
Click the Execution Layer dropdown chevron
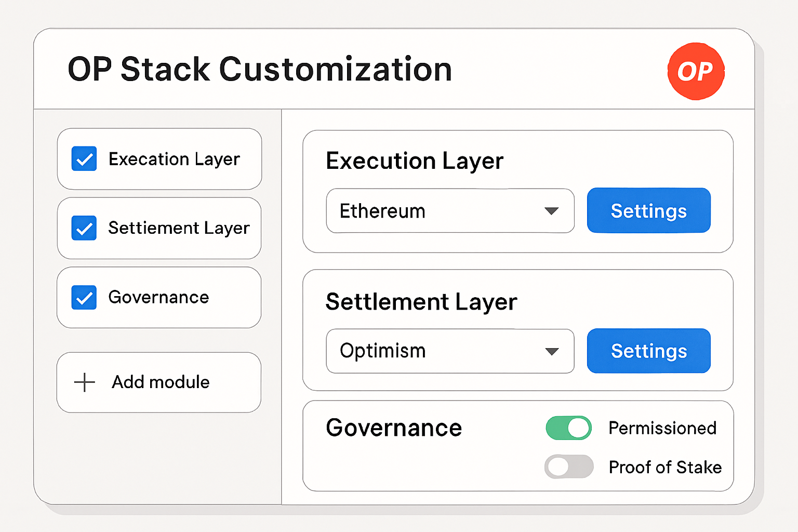click(x=552, y=211)
